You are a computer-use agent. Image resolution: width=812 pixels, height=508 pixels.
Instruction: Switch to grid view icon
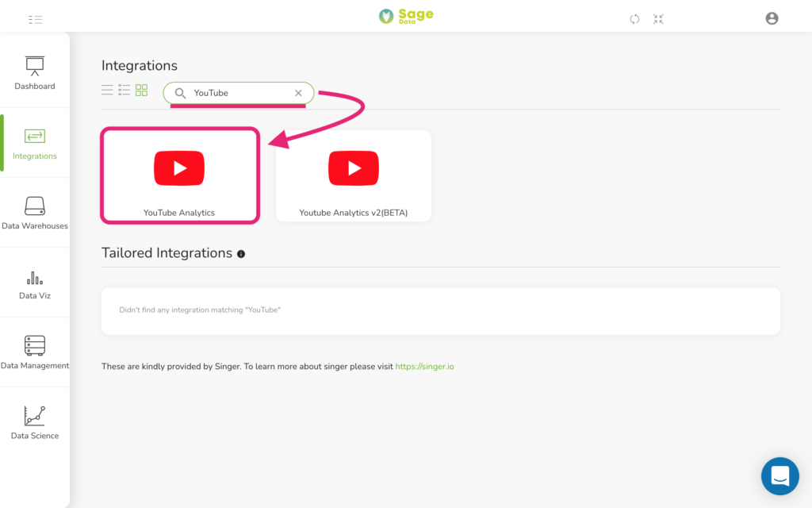(141, 90)
